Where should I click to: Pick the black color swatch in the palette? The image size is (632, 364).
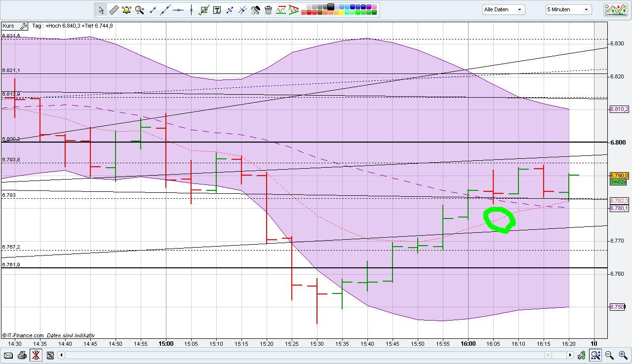[x=331, y=6]
